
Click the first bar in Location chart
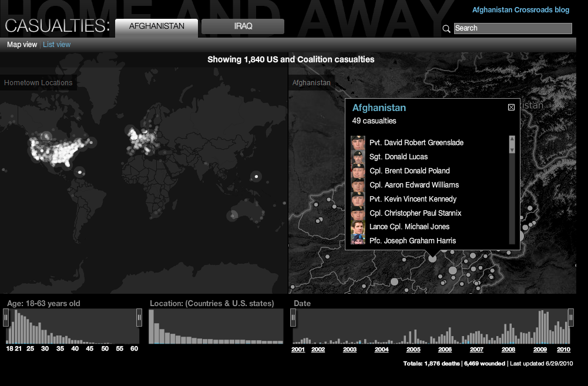[152, 327]
